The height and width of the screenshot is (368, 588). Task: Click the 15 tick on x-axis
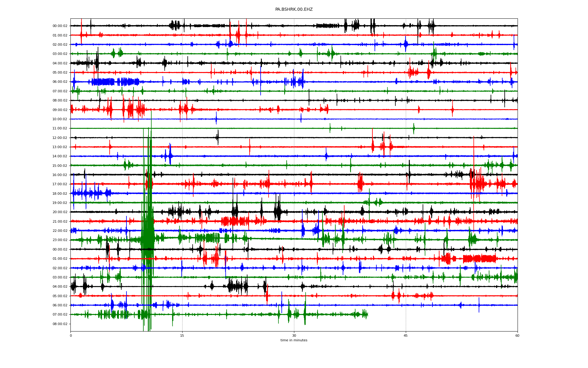(182, 335)
